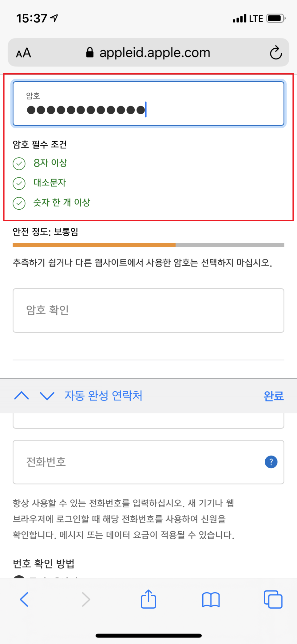
Task: Tap the padlock icon in the address bar
Action: pyautogui.click(x=91, y=52)
